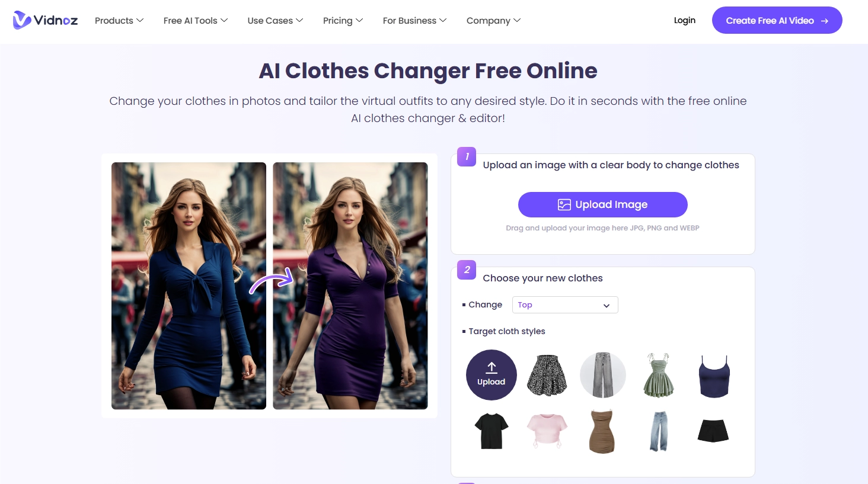Click Create Free AI Video button
The width and height of the screenshot is (868, 484).
coord(777,20)
